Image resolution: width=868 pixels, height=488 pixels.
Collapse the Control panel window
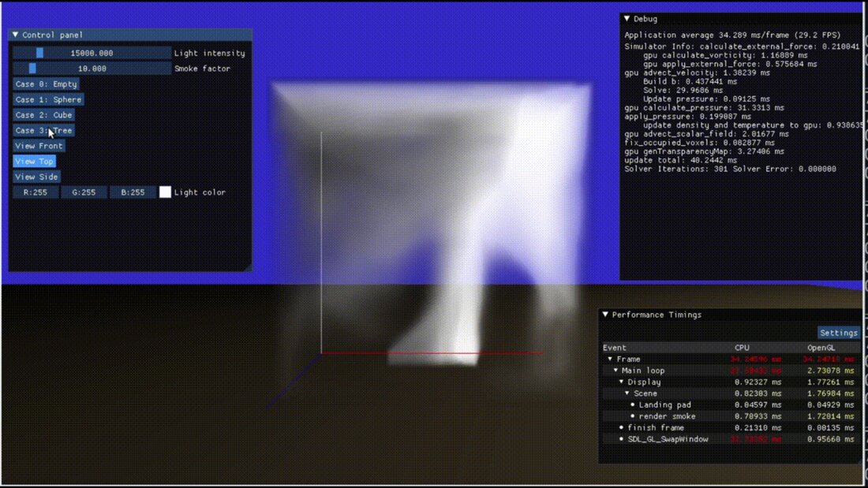click(x=16, y=35)
